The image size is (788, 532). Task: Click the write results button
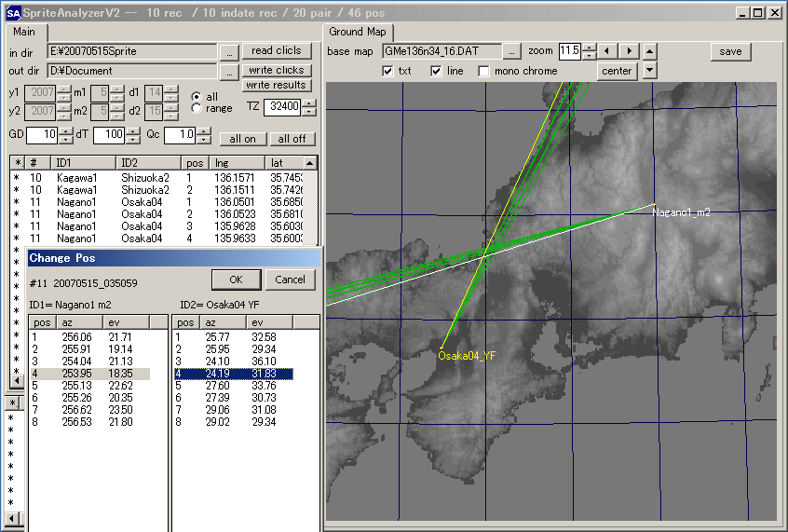coord(277,86)
